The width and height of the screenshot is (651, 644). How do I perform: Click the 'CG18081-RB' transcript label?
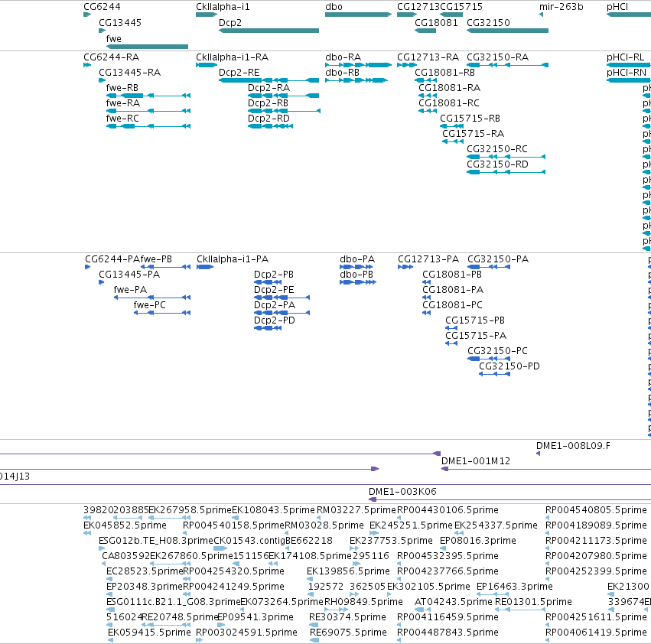point(444,73)
